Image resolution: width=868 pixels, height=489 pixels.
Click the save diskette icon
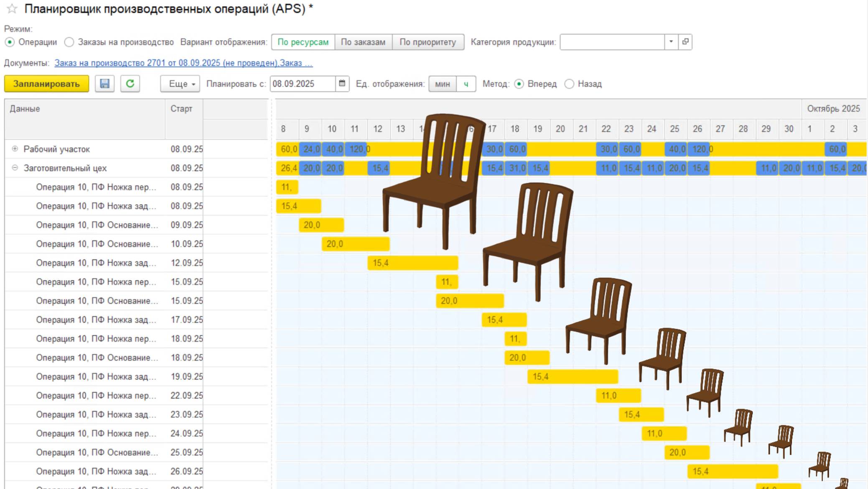[104, 84]
